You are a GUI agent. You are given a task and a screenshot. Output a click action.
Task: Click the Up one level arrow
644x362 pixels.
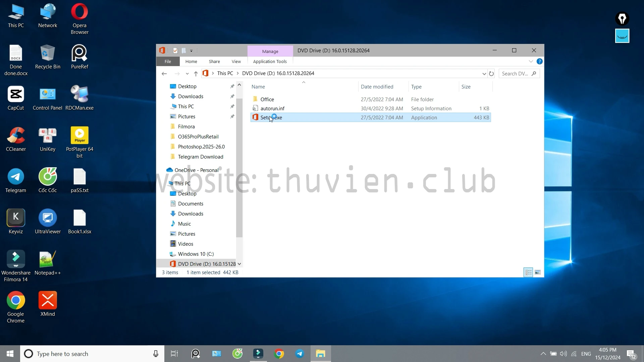[196, 73]
